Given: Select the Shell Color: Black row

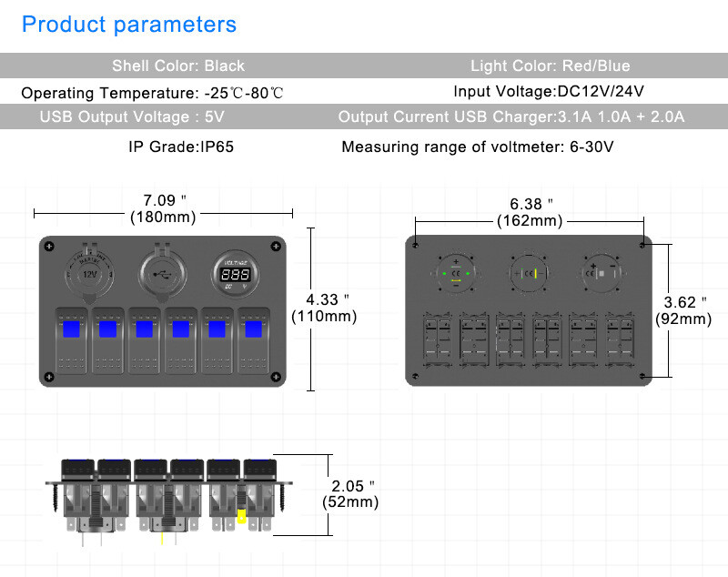Looking at the screenshot, I should tap(178, 66).
